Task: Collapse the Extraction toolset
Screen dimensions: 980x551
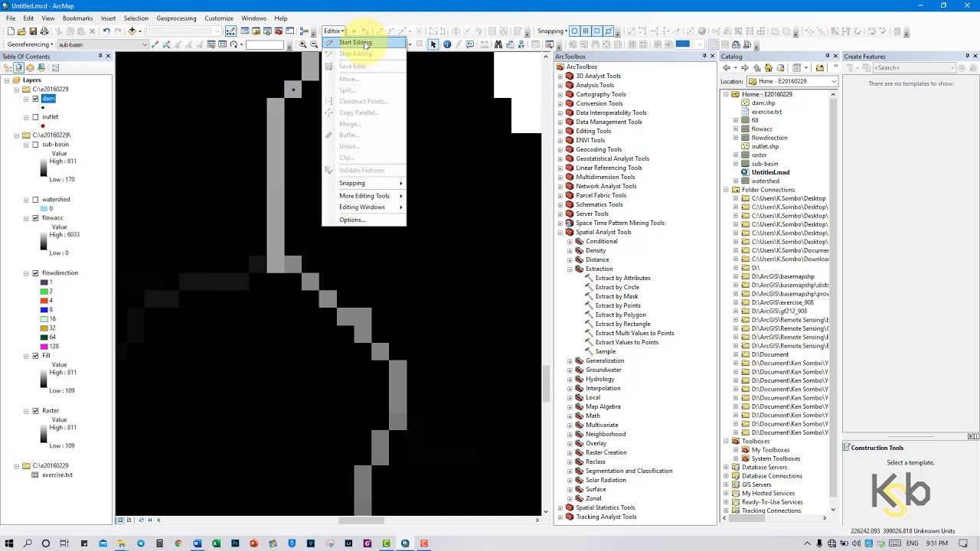Action: click(x=570, y=269)
